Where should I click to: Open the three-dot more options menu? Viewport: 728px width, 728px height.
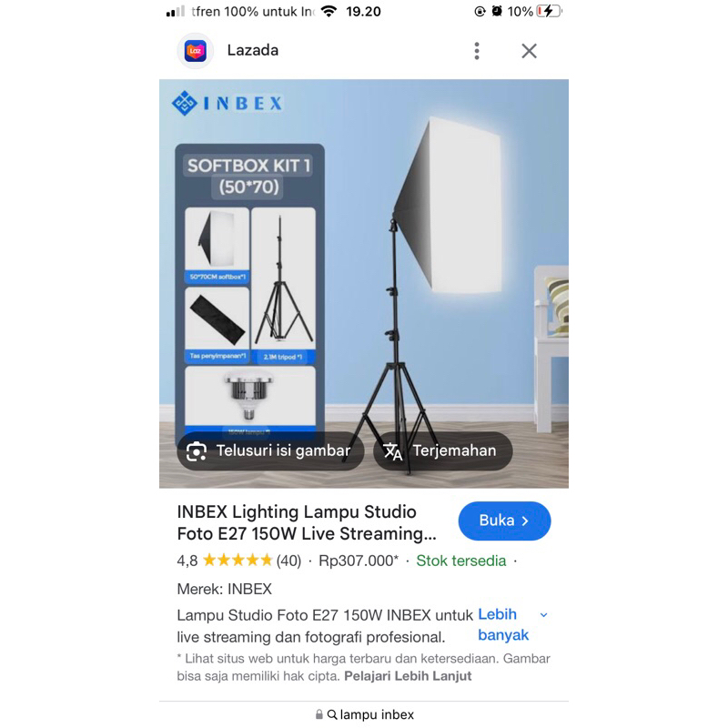[x=477, y=51]
